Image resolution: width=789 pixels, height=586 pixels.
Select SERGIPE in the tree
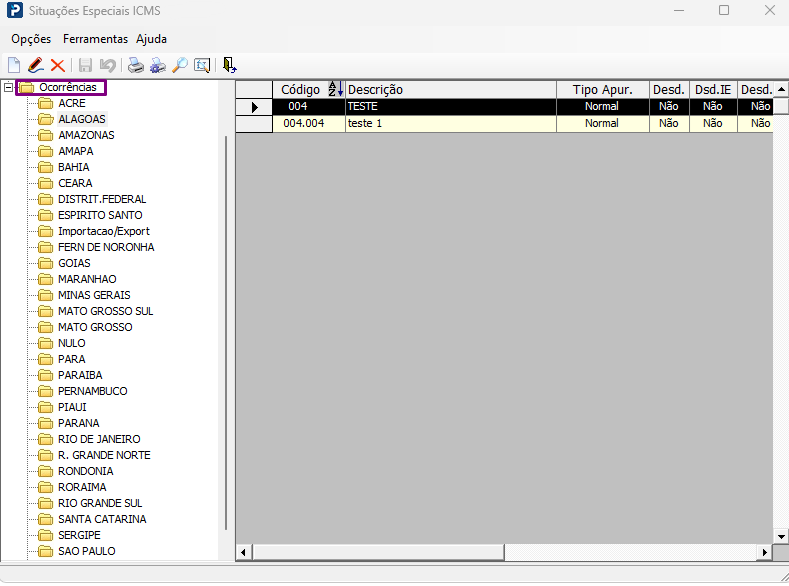coord(79,536)
